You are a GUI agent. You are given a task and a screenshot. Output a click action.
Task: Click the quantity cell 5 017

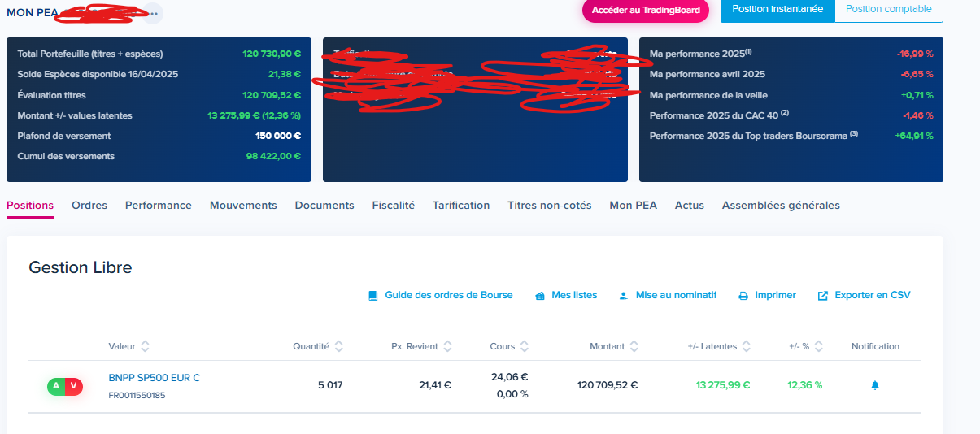click(330, 385)
